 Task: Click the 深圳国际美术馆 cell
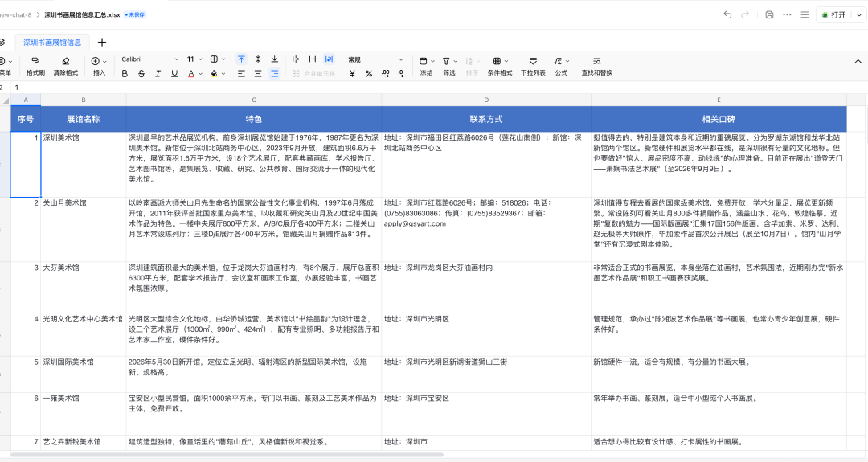point(83,374)
